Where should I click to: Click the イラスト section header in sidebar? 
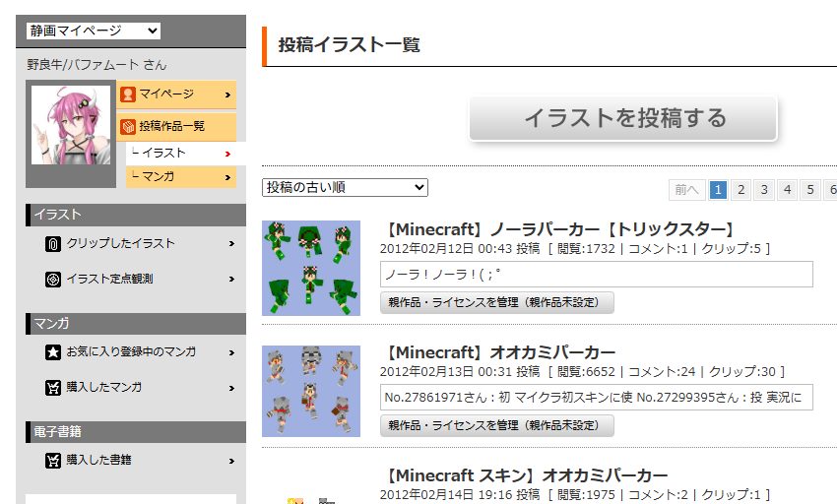pos(136,215)
